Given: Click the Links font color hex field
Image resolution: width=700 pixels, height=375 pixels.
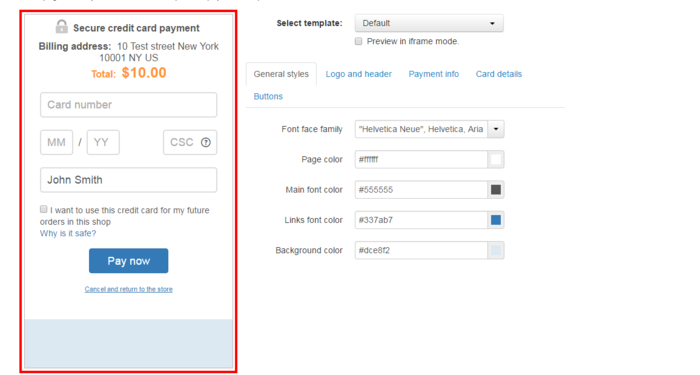Looking at the screenshot, I should pos(421,220).
